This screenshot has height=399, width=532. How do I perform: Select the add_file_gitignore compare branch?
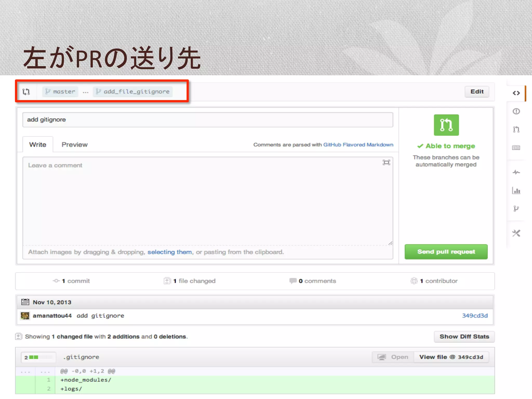point(133,92)
